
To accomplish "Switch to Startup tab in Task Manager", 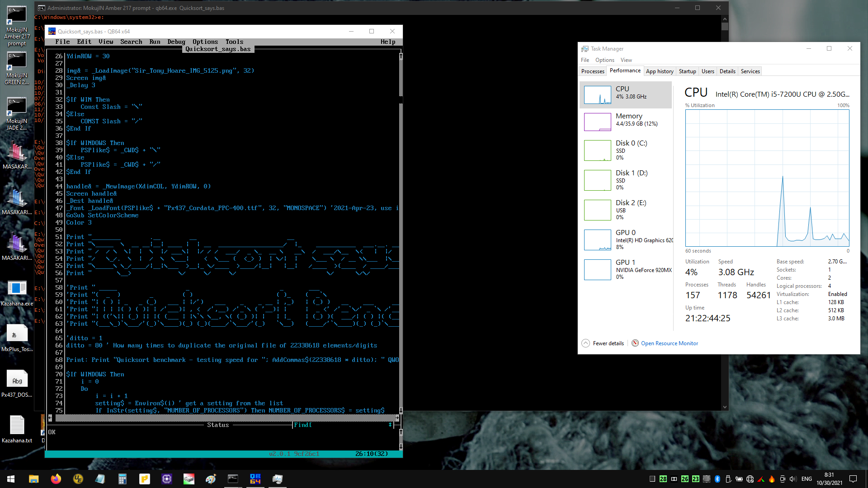I will point(687,71).
